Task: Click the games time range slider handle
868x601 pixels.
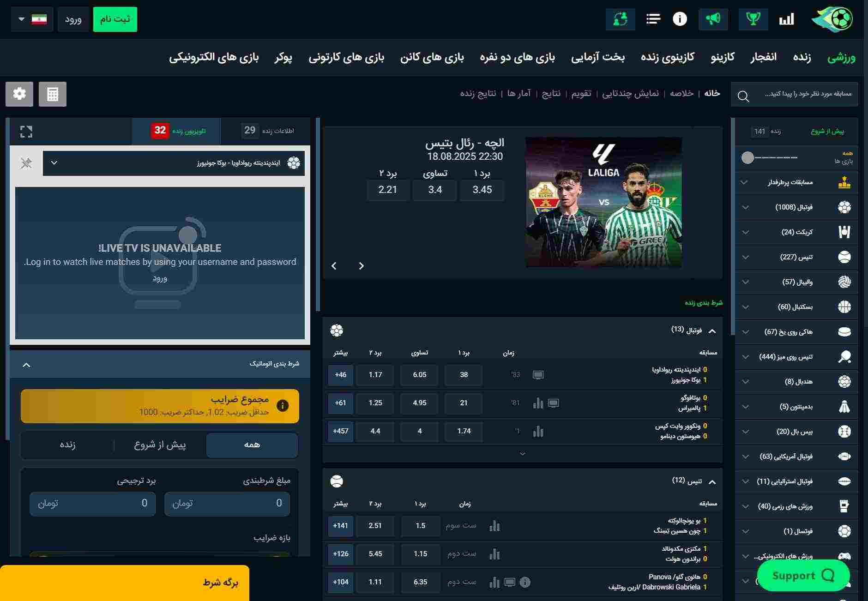Action: pyautogui.click(x=747, y=158)
